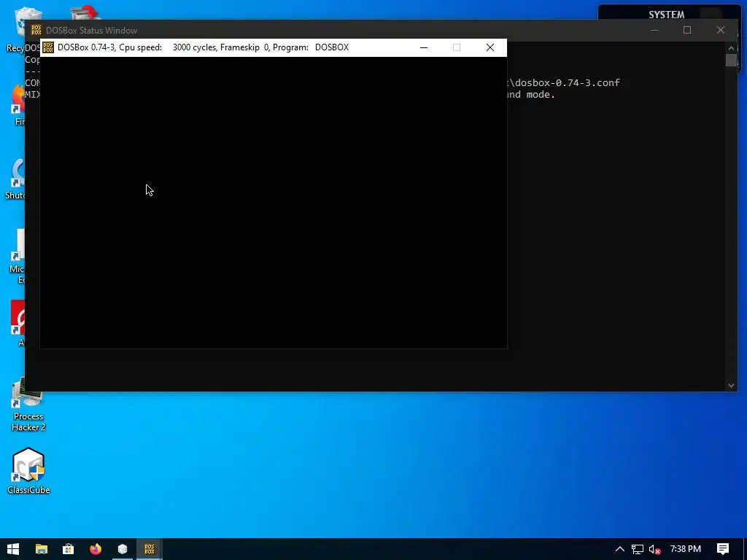
Task: Click the black DOSBox emulator screen
Action: [x=274, y=203]
